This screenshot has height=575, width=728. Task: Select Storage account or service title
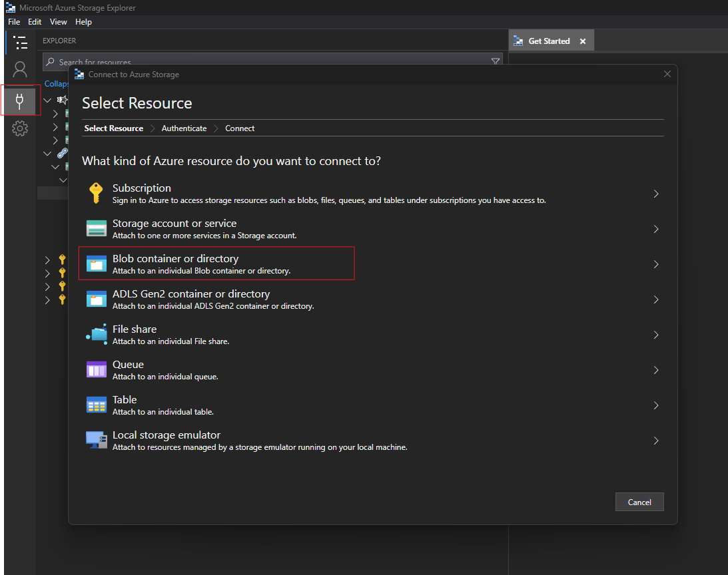175,223
